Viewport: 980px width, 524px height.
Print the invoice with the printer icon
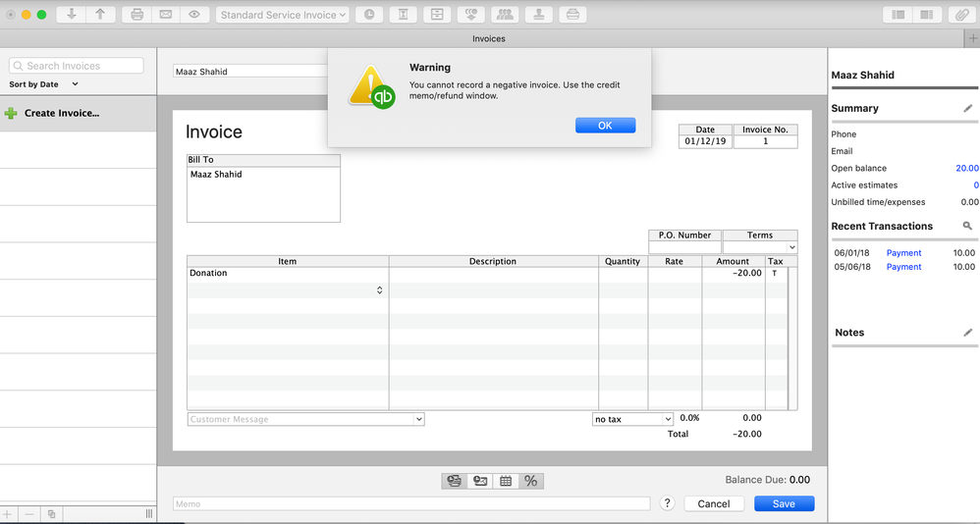click(x=136, y=15)
